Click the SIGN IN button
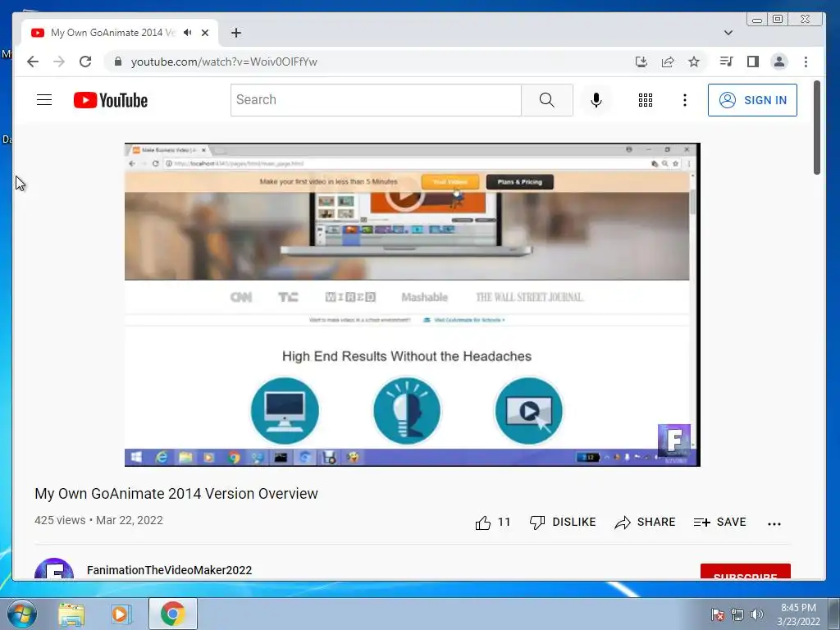 (x=752, y=100)
